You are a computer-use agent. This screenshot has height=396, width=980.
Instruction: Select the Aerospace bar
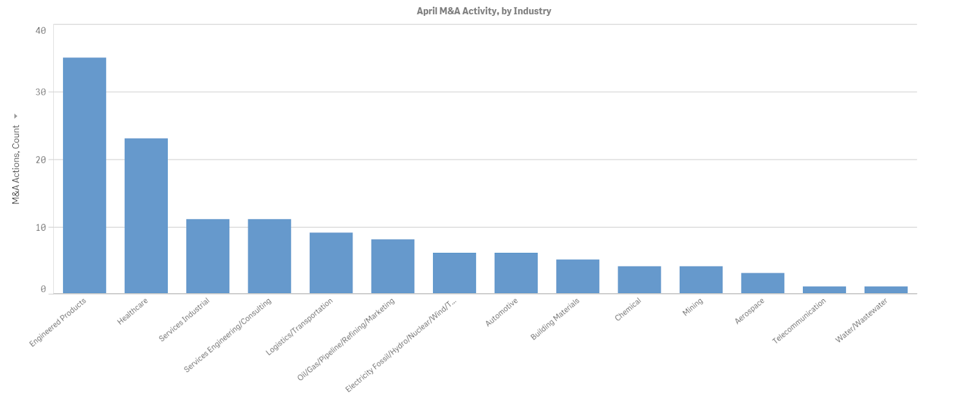[763, 283]
